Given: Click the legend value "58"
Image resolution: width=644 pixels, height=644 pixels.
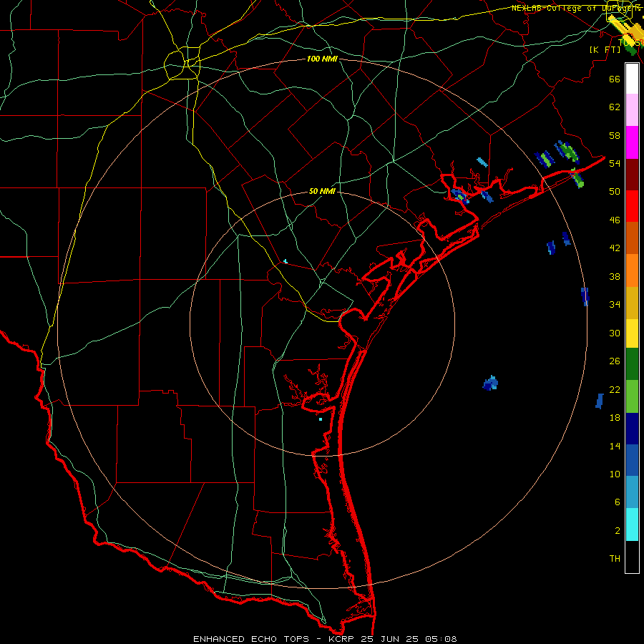Looking at the screenshot, I should click(x=615, y=135).
